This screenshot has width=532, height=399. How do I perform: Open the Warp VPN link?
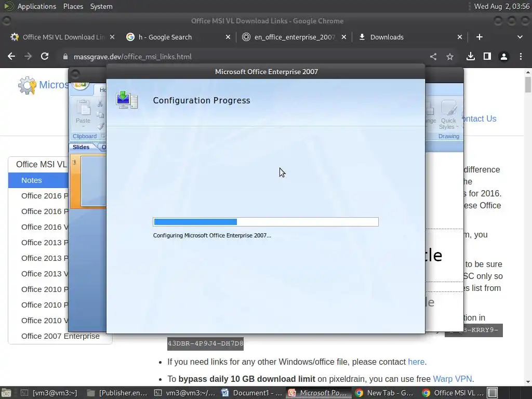coord(453,379)
